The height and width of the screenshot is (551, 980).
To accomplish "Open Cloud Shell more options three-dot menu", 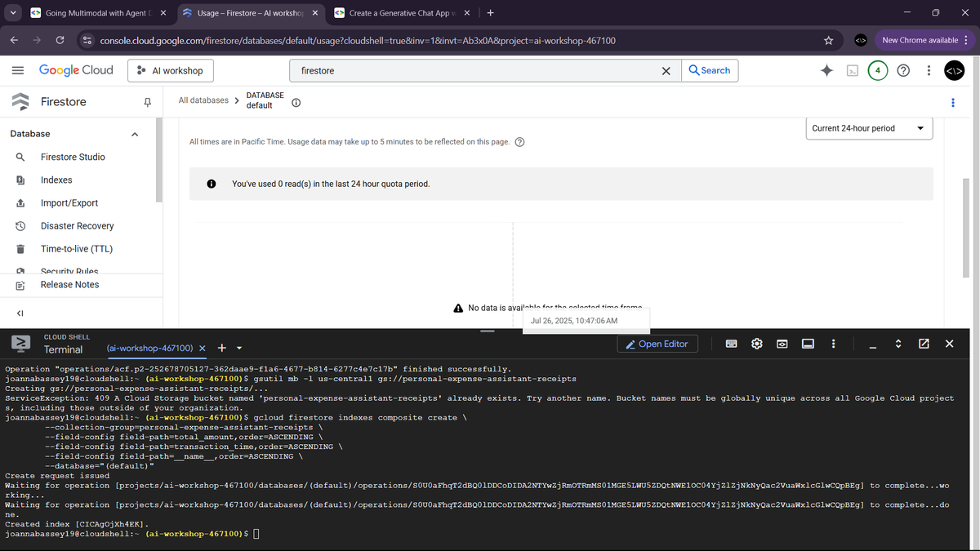I will 832,344.
